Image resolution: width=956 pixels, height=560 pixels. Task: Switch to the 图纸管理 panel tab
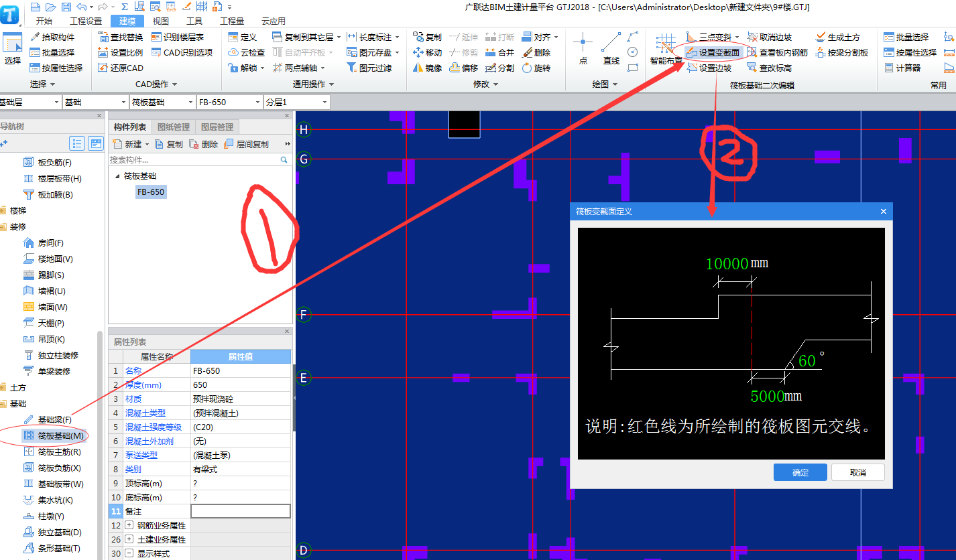(x=174, y=127)
